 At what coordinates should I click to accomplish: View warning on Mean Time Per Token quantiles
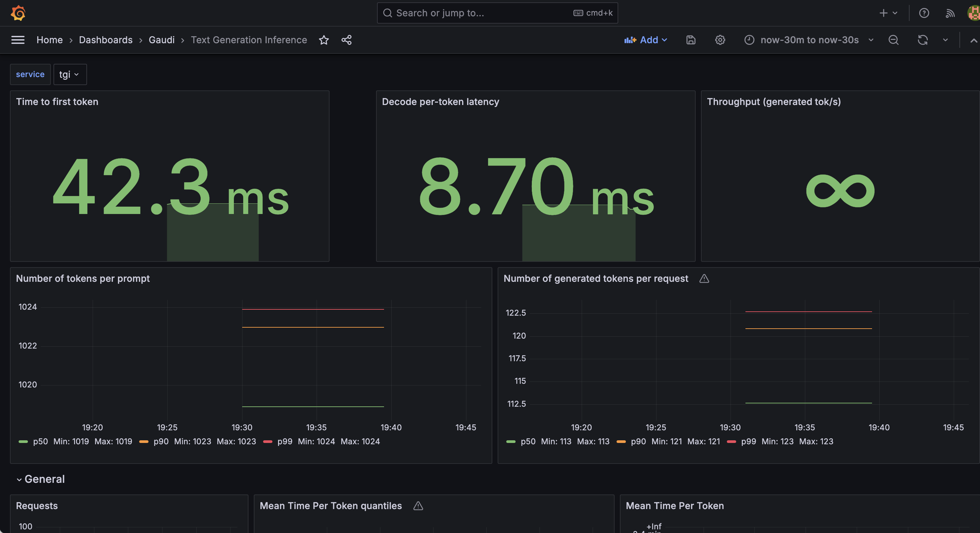point(418,506)
